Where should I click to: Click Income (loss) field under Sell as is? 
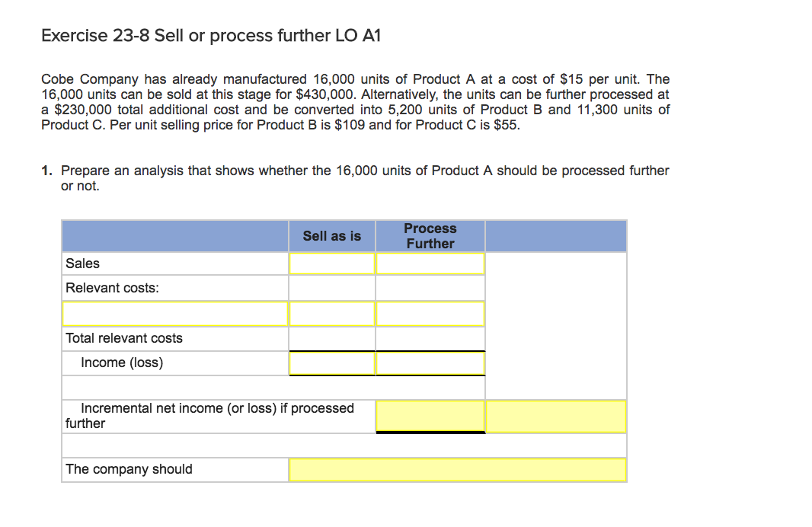[331, 363]
